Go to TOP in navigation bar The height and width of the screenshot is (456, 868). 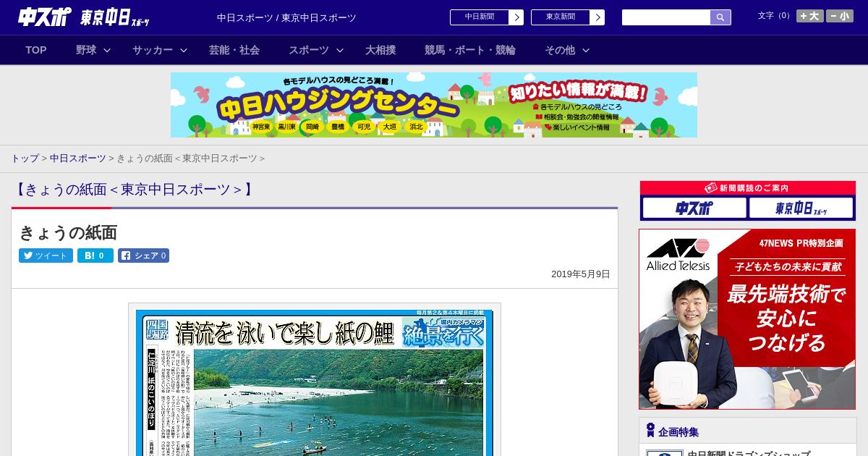point(36,50)
